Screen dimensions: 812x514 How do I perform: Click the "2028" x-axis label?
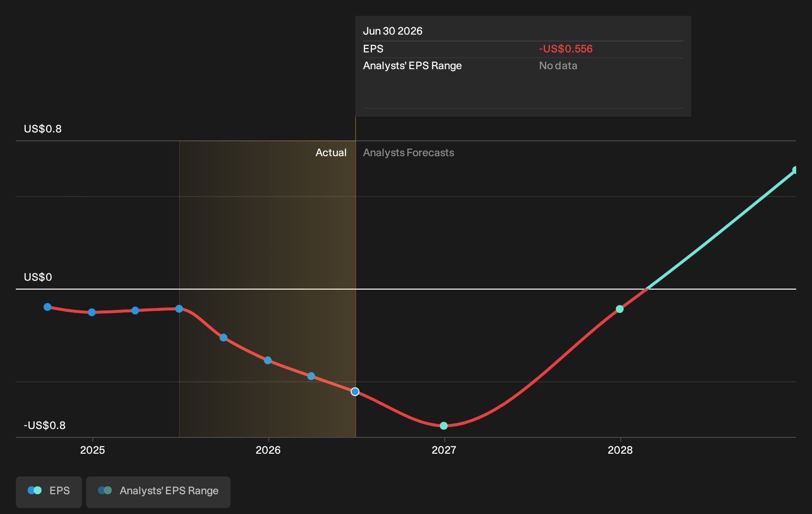pyautogui.click(x=620, y=450)
